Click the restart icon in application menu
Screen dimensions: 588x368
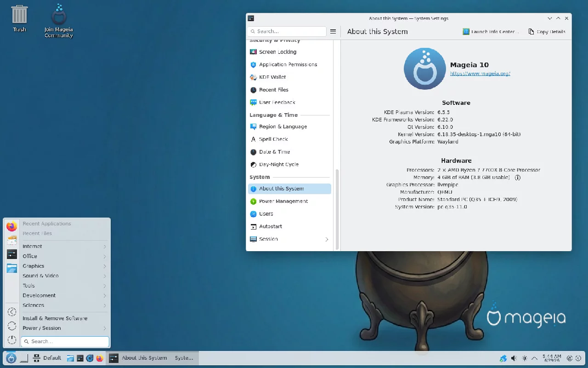pos(12,326)
